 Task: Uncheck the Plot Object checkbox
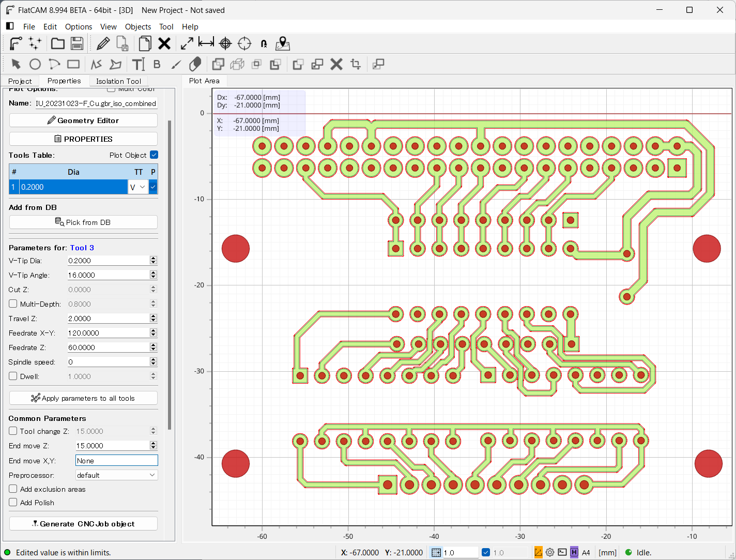tap(154, 155)
